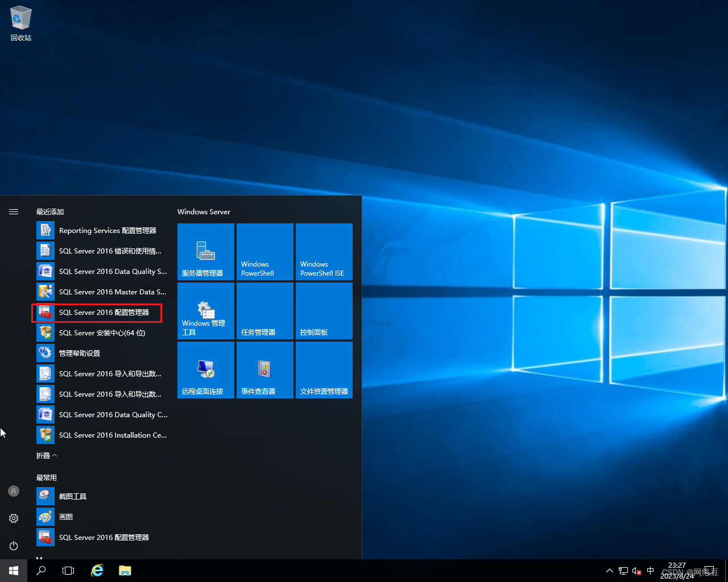Open Server Manager tile
This screenshot has height=582, width=728.
(206, 252)
